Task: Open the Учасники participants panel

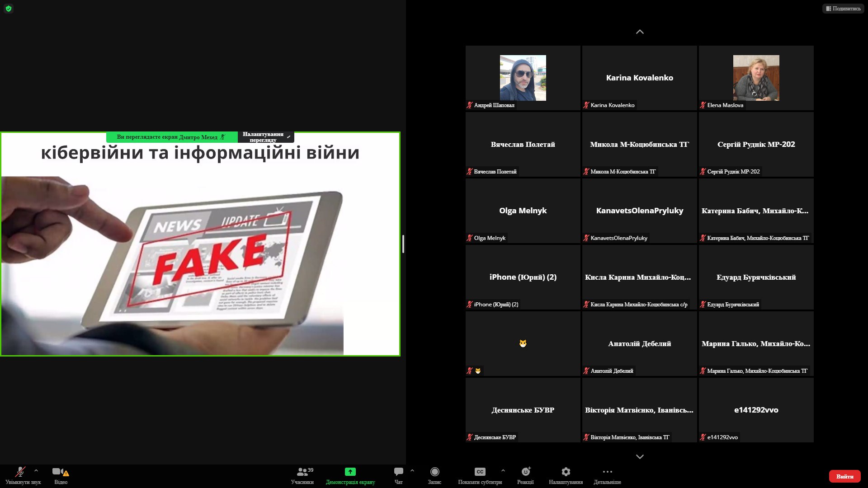Action: point(302,475)
